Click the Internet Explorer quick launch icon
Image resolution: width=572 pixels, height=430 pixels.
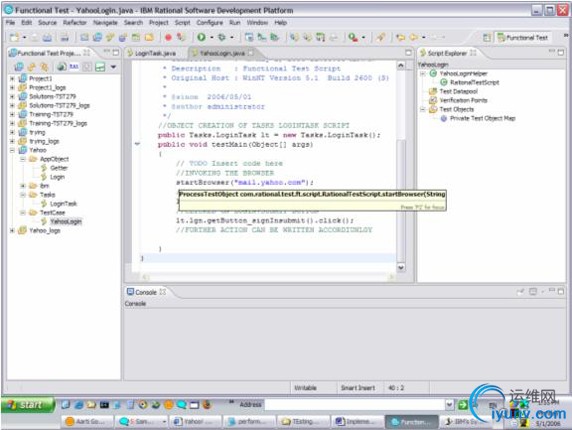[x=78, y=405]
